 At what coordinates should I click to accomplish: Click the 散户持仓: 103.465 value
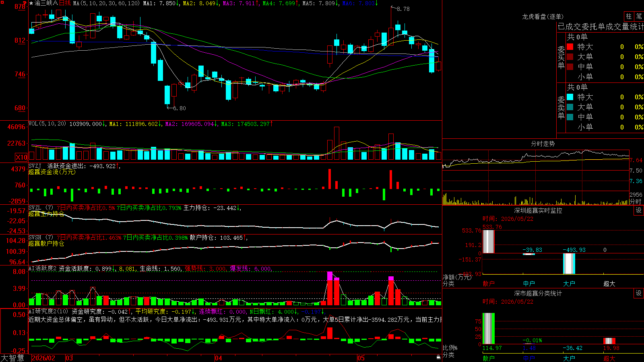click(219, 238)
